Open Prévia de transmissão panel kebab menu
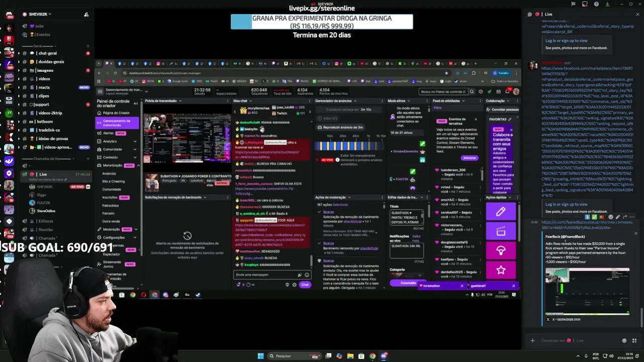The image size is (644, 362). (x=227, y=101)
